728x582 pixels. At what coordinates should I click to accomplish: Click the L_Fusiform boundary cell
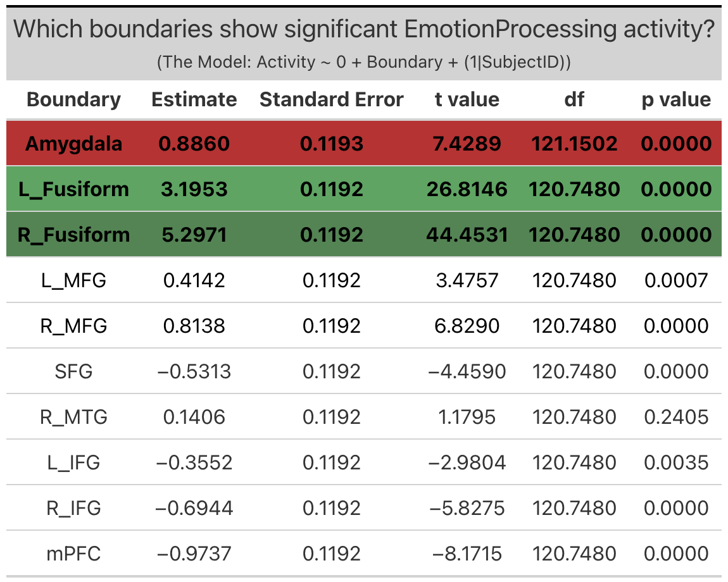tap(73, 189)
